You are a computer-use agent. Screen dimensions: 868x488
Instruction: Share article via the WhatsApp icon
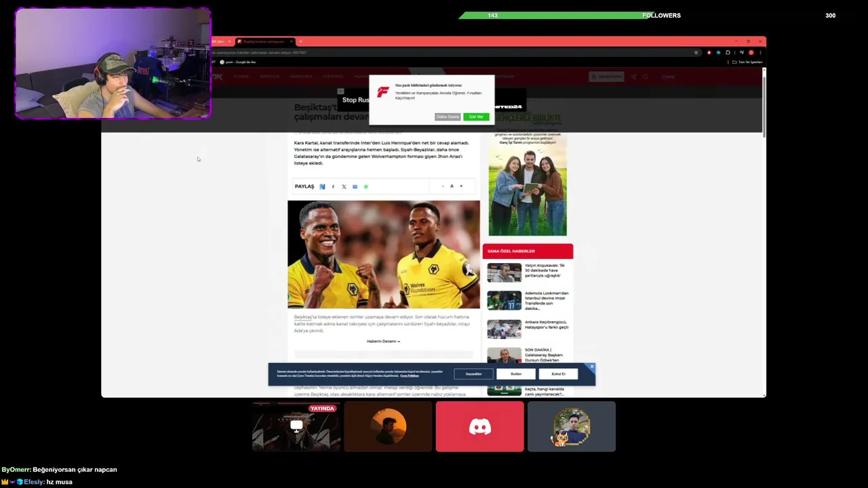pos(366,186)
